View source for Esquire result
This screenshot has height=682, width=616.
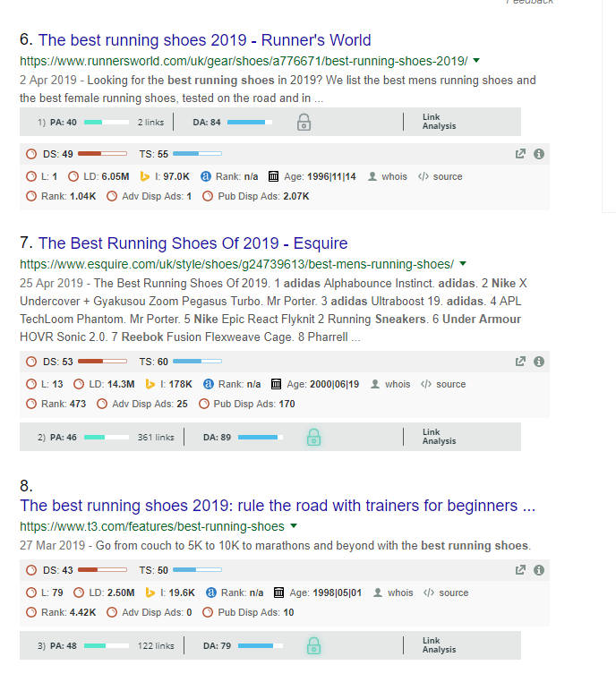443,384
